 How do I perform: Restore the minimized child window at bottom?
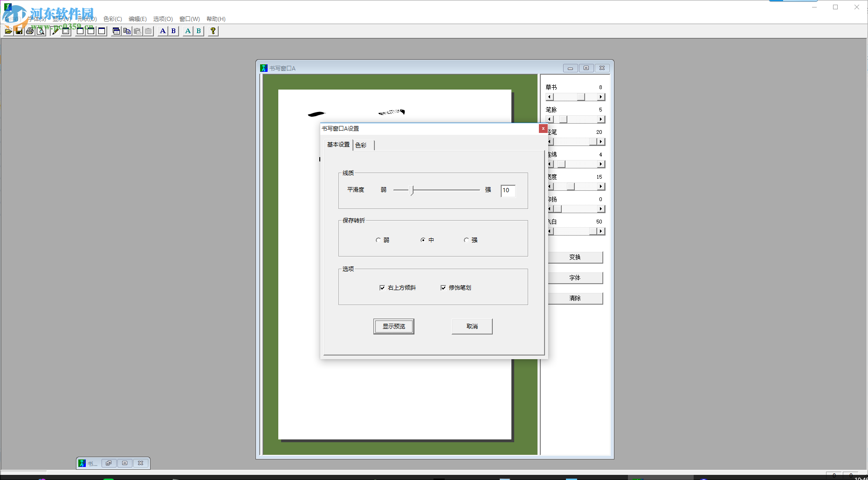(x=109, y=463)
